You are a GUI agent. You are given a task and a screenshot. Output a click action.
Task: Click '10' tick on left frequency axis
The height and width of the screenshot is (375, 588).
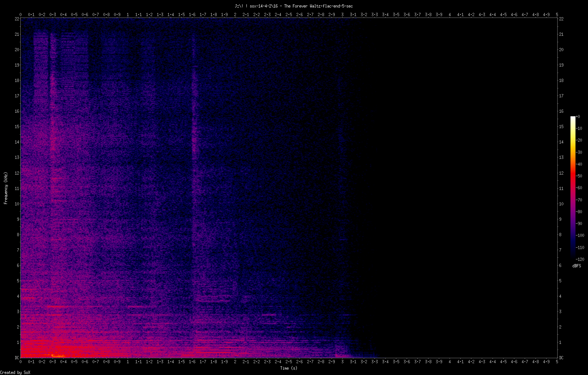tap(17, 204)
